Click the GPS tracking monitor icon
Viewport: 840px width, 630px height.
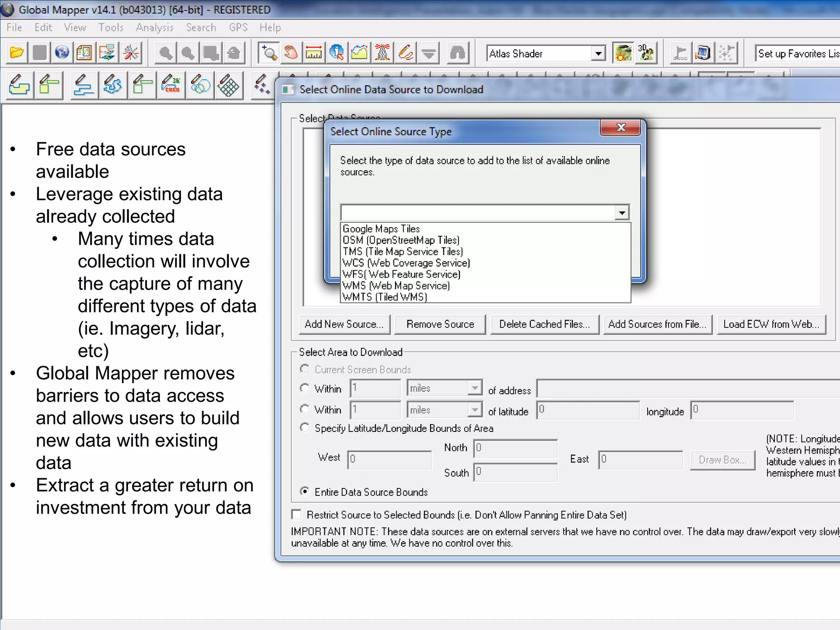pos(703,53)
